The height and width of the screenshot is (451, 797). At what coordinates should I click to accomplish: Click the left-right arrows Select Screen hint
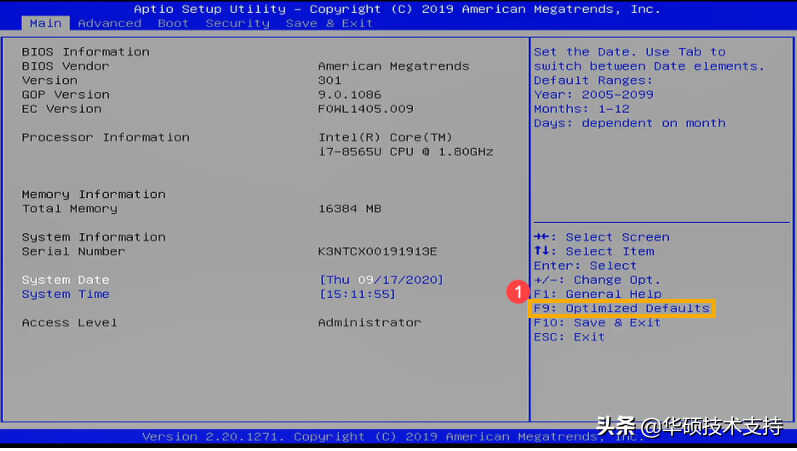point(601,237)
